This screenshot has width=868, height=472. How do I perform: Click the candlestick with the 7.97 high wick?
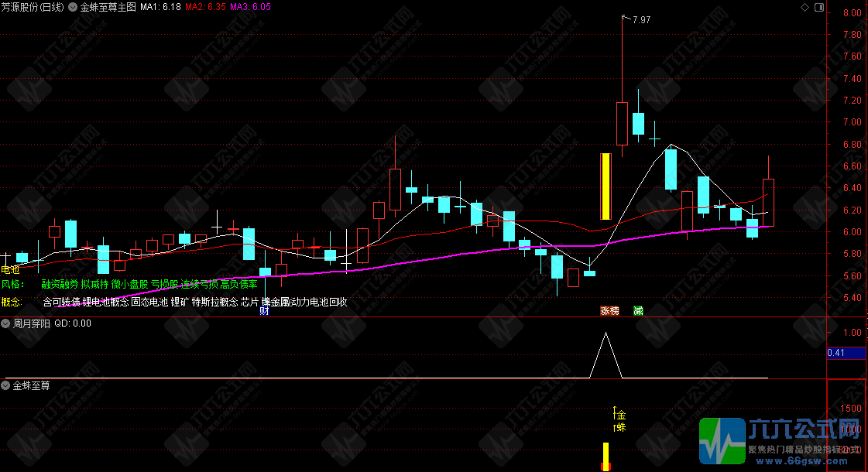(x=623, y=123)
